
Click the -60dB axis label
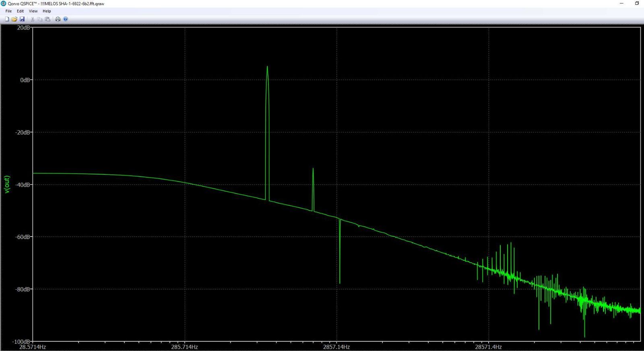[x=23, y=237]
